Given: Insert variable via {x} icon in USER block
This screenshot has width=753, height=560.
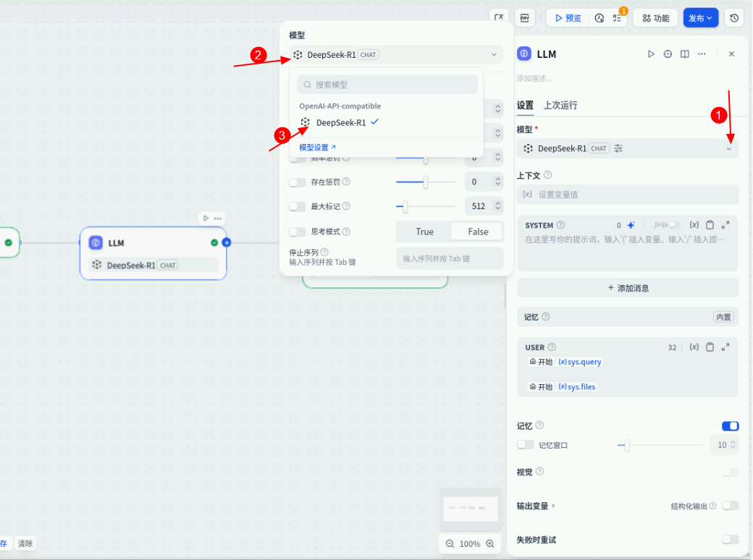Looking at the screenshot, I should pyautogui.click(x=694, y=347).
